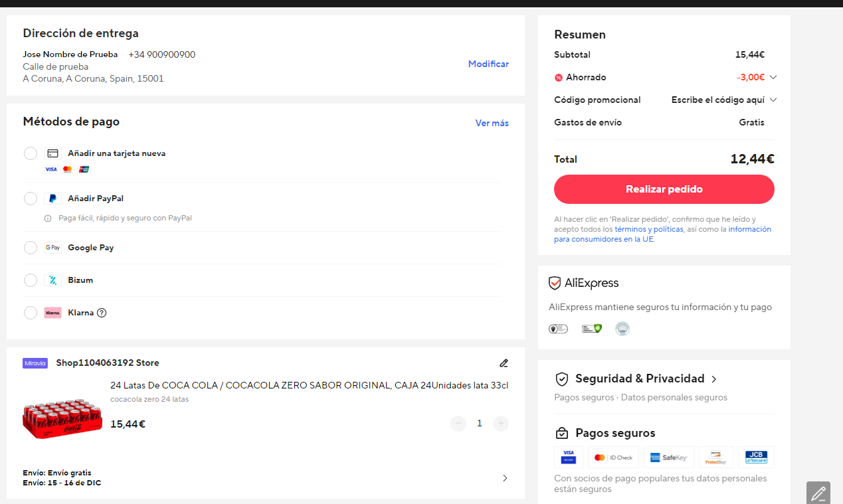Click the Visa logo under new card

point(51,169)
